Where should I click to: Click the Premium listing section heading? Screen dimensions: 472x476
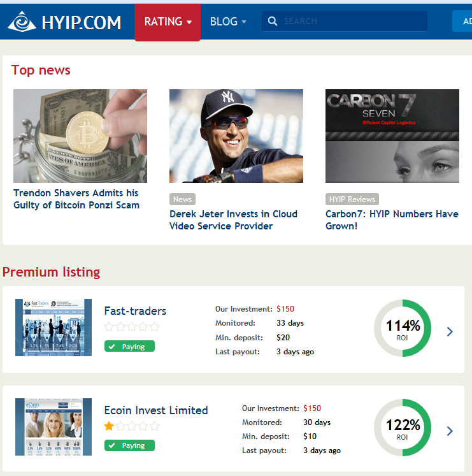(x=52, y=272)
